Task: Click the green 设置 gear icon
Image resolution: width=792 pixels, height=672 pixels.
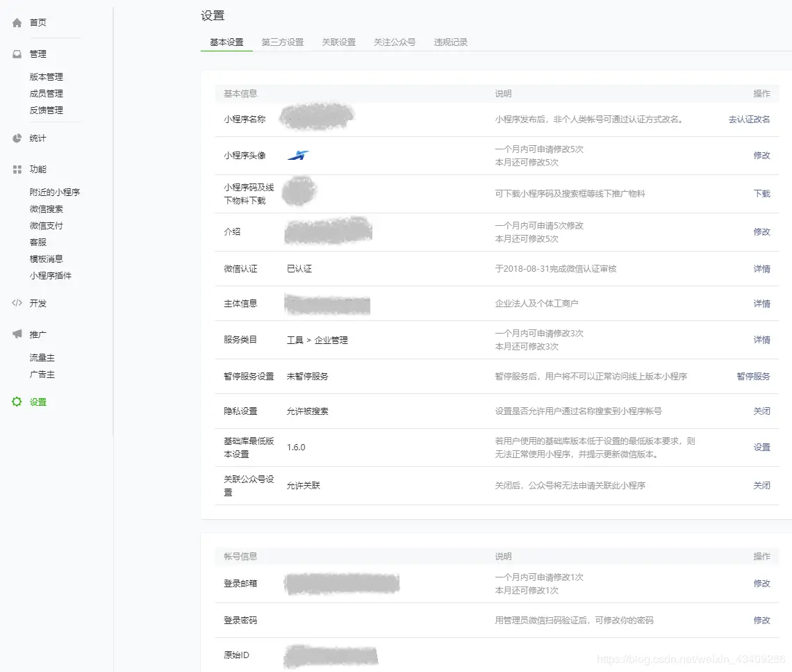Action: (16, 402)
